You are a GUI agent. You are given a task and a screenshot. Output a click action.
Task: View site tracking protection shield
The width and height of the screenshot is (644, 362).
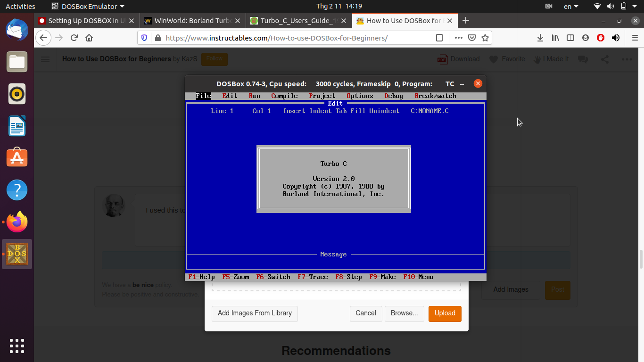coord(144,38)
